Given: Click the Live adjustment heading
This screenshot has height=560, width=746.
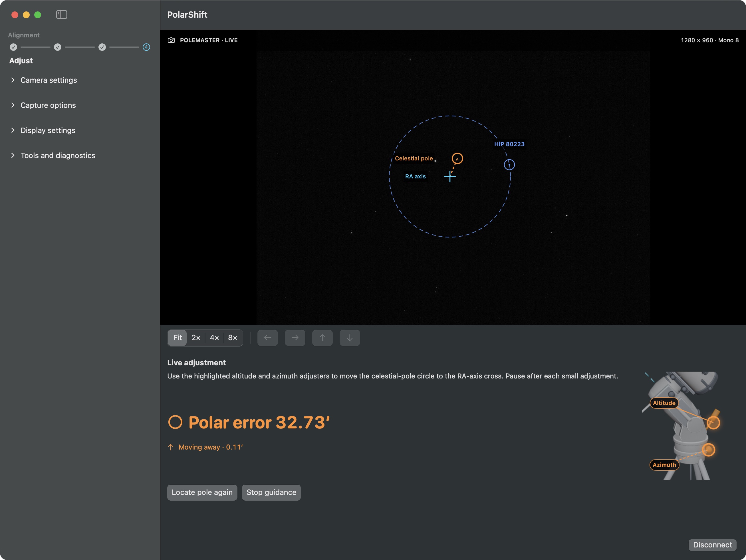Looking at the screenshot, I should [196, 363].
